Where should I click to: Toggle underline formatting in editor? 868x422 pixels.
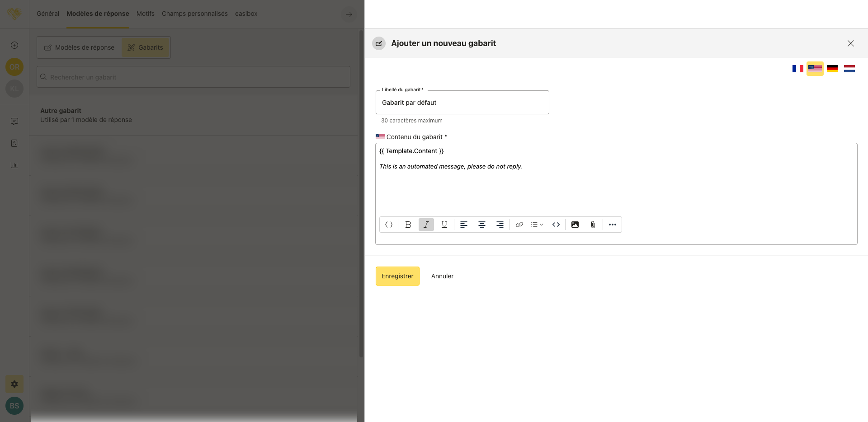click(x=444, y=225)
